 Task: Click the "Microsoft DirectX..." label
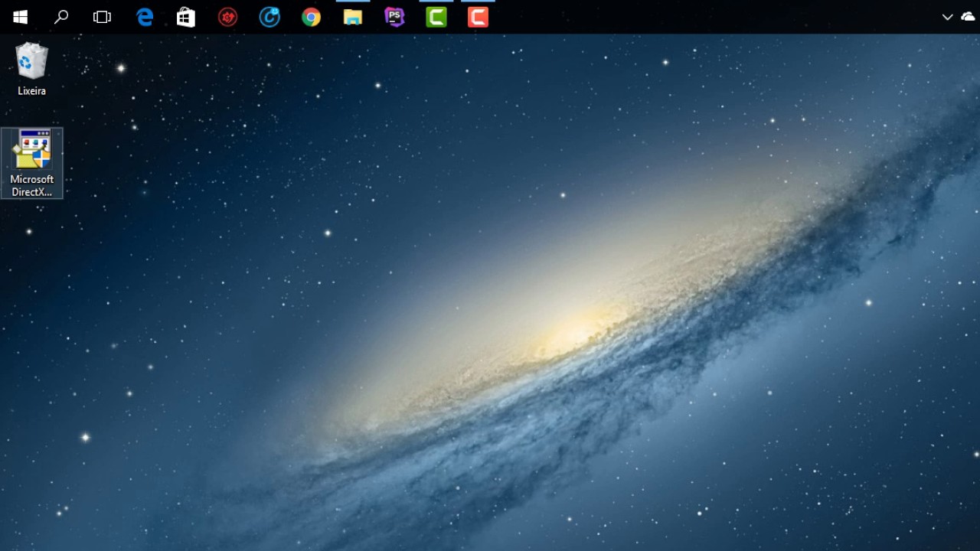31,186
